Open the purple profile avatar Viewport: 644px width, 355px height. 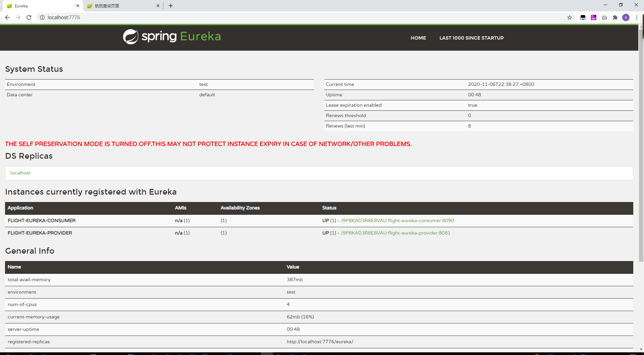[626, 17]
